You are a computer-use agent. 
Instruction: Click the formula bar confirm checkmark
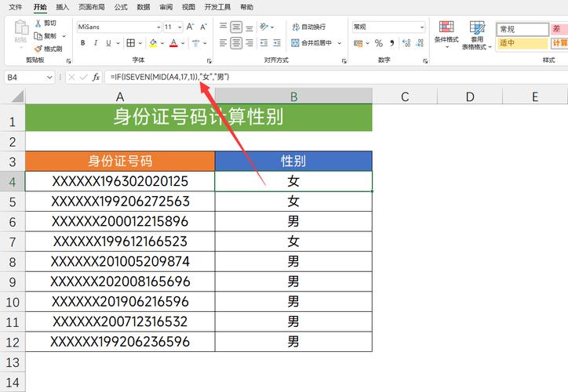point(84,77)
